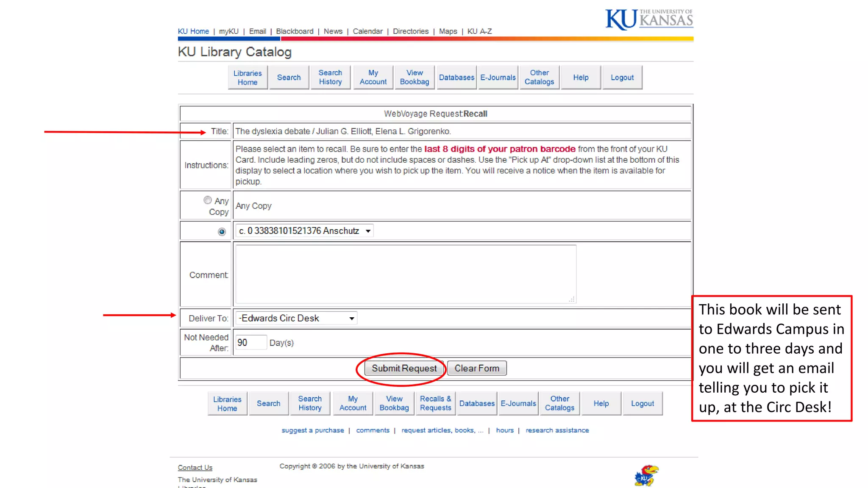Open the Blackboard link
Image resolution: width=868 pixels, height=488 pixels.
[x=295, y=31]
